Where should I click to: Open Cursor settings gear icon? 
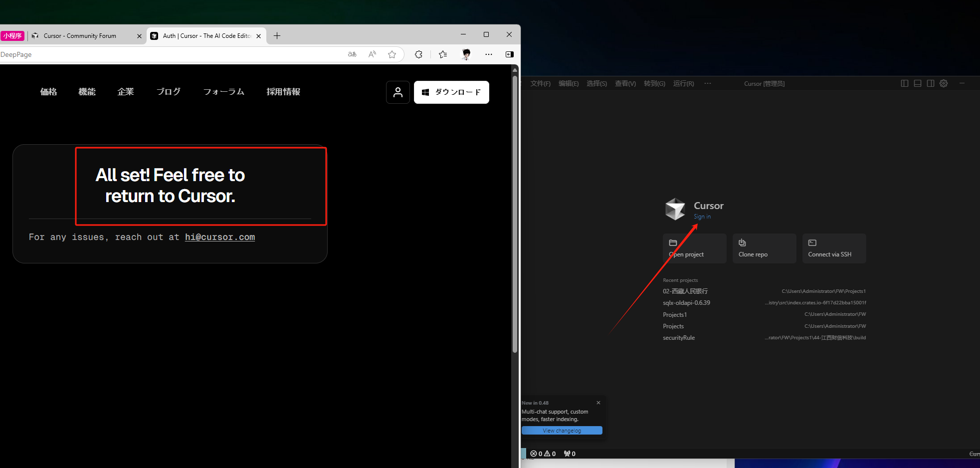click(944, 83)
